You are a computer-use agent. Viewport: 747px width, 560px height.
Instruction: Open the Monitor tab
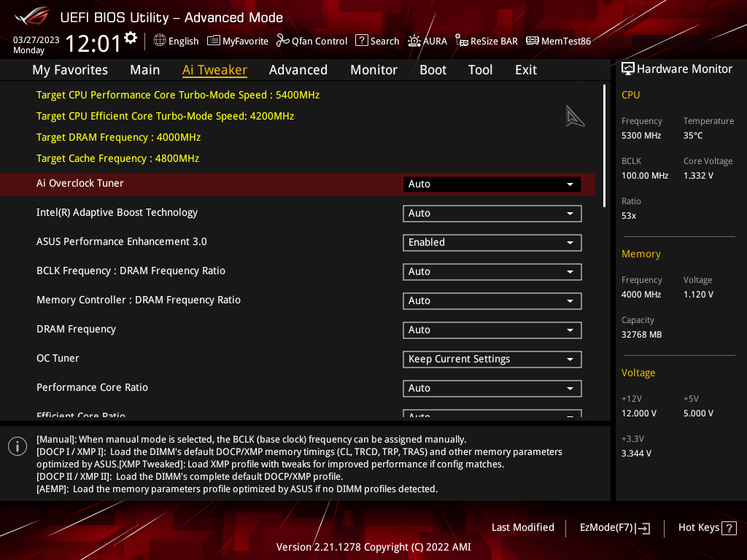374,70
